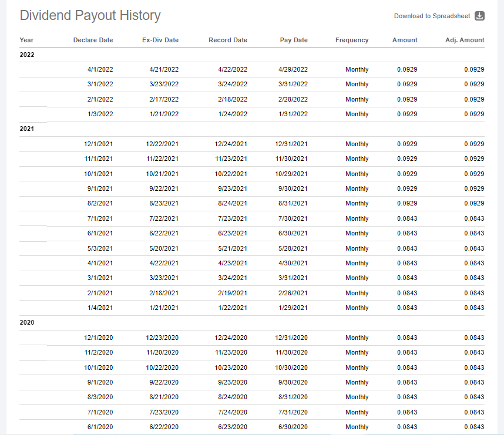Click Monthly frequency in 4/1/2022 row

(357, 69)
